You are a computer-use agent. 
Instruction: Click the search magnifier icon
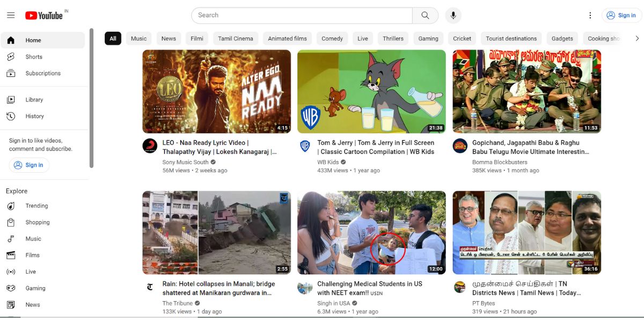point(426,15)
